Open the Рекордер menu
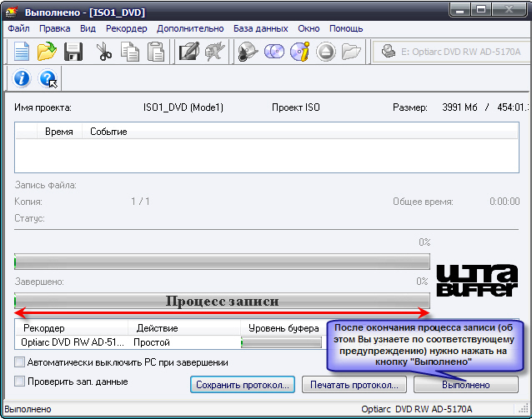 126,28
